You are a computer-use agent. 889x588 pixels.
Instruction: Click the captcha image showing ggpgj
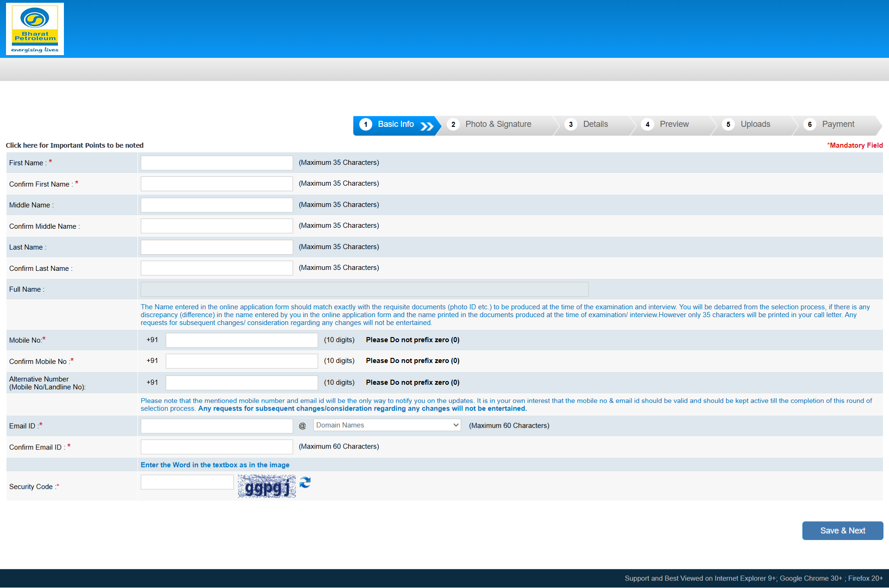pos(267,487)
